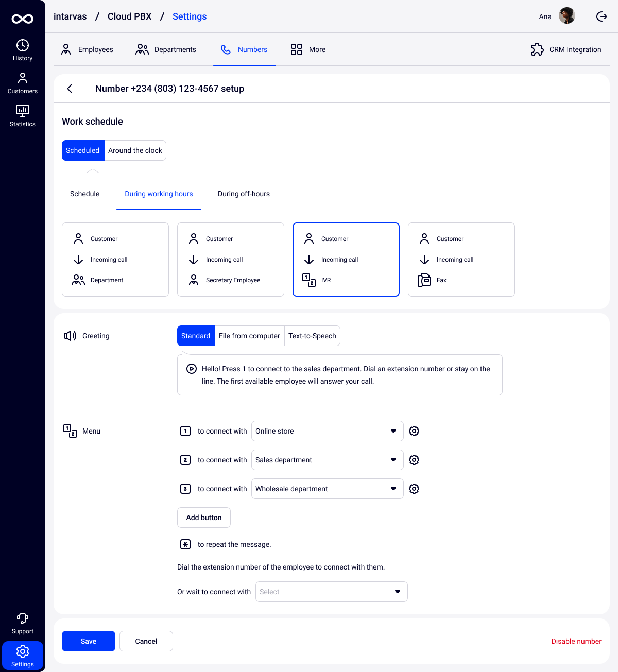Open the Departments tab
Viewport: 618px width, 672px height.
click(166, 49)
